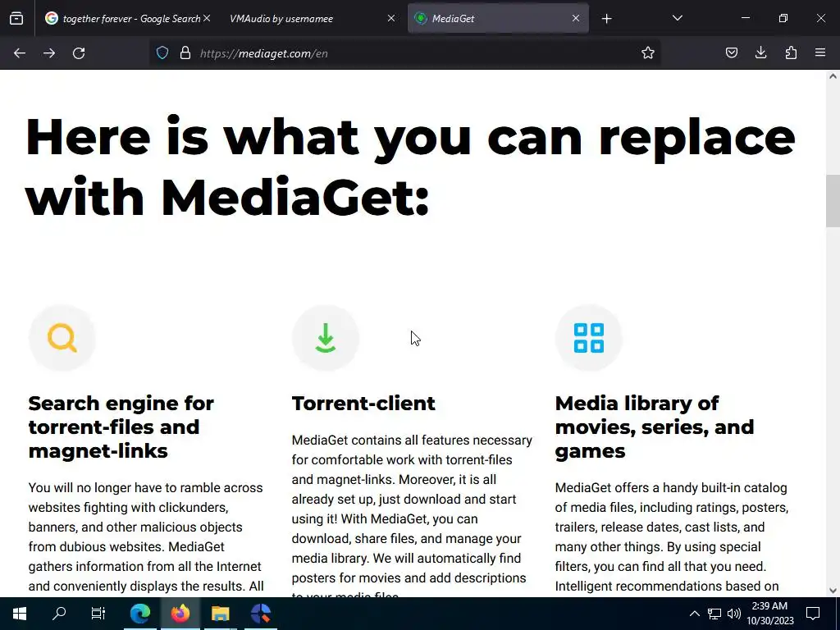Open the Firefox application menu
Image resolution: width=840 pixels, height=630 pixels.
(820, 53)
